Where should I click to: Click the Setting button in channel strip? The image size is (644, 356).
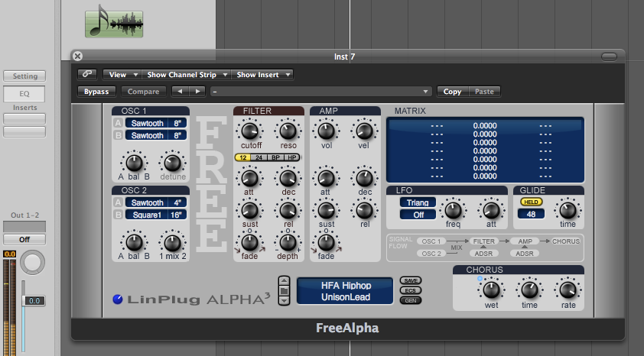point(24,76)
